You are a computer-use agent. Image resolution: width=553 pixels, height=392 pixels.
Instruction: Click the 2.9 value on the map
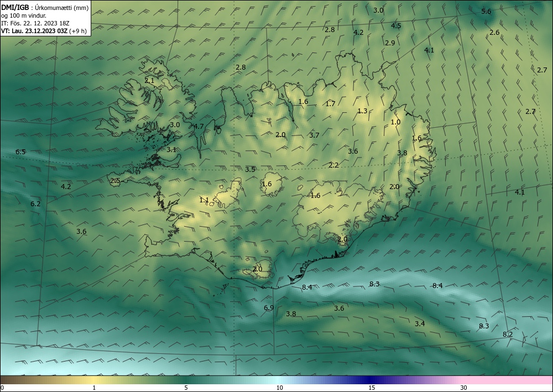tap(390, 43)
